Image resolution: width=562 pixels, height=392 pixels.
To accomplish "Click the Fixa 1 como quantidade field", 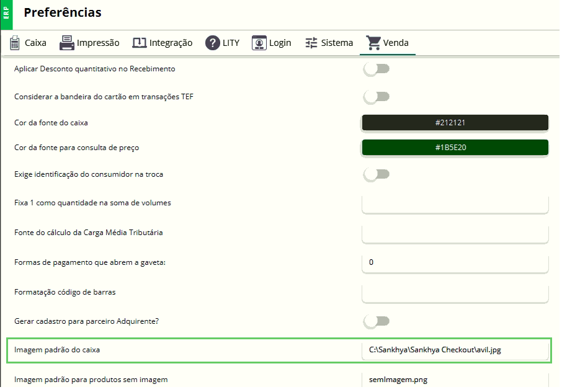I will click(455, 204).
